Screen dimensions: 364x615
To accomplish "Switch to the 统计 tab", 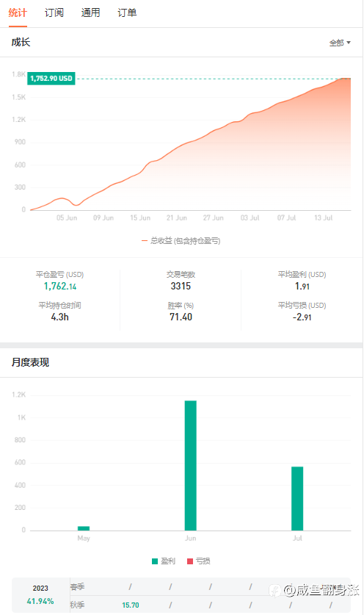I will coord(18,13).
